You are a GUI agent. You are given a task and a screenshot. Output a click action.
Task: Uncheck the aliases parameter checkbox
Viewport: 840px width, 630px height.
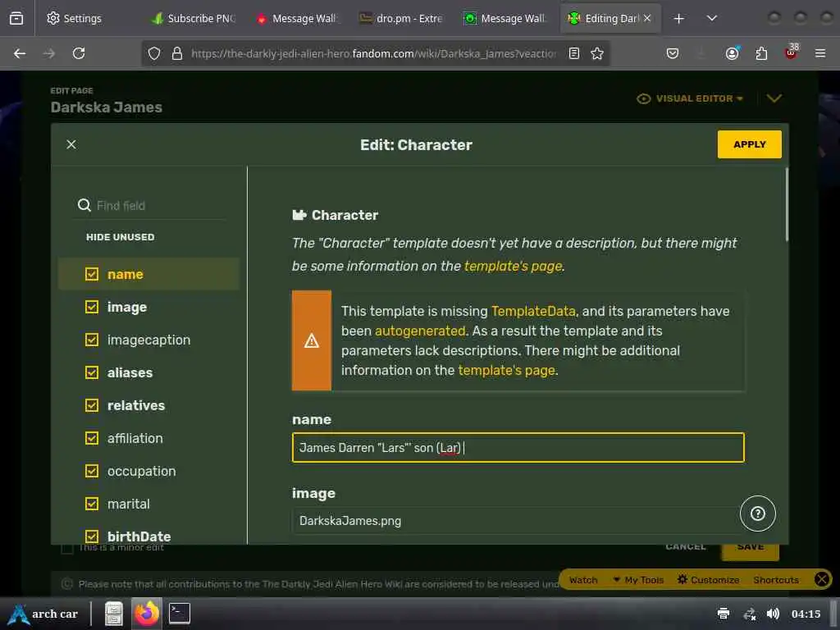click(x=92, y=372)
